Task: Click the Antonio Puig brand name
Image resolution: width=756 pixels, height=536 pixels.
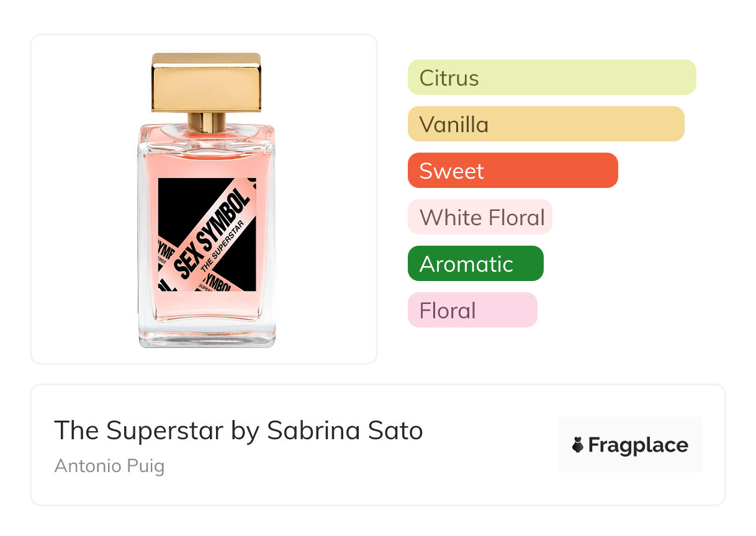Action: [x=109, y=466]
